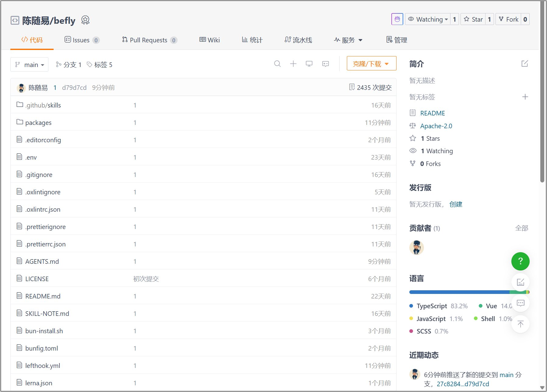
Task: Open the 流水线 tab
Action: pyautogui.click(x=298, y=40)
